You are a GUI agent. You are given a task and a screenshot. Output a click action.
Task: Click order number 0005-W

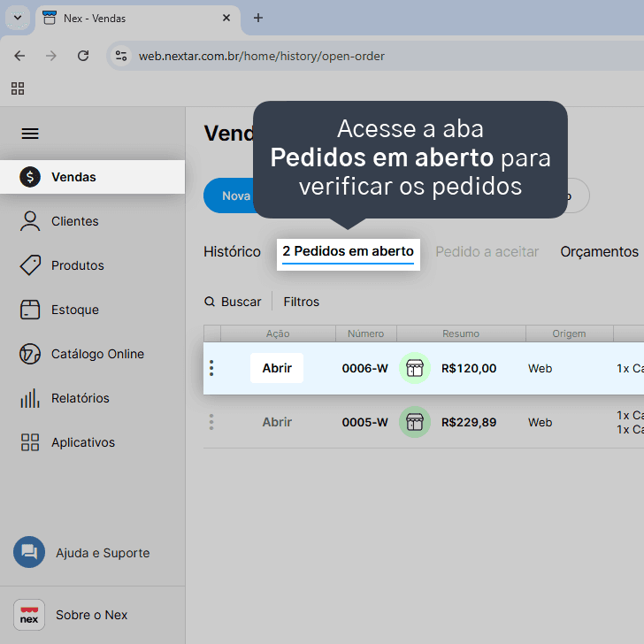tap(365, 422)
